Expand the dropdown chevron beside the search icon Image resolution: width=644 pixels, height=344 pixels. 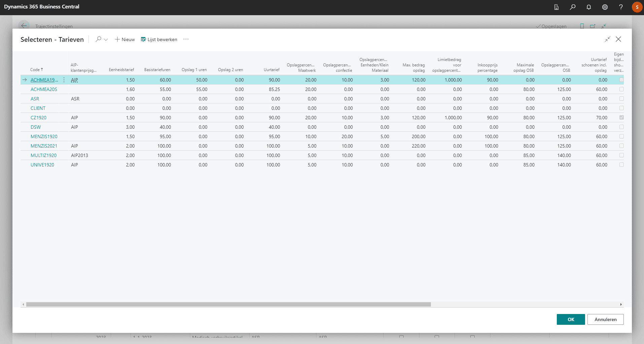(106, 40)
